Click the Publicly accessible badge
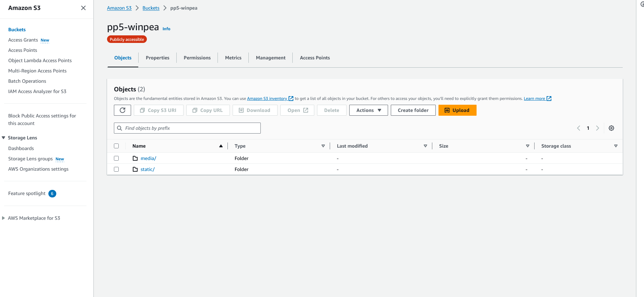Viewport: 644px width, 297px height. [127, 39]
